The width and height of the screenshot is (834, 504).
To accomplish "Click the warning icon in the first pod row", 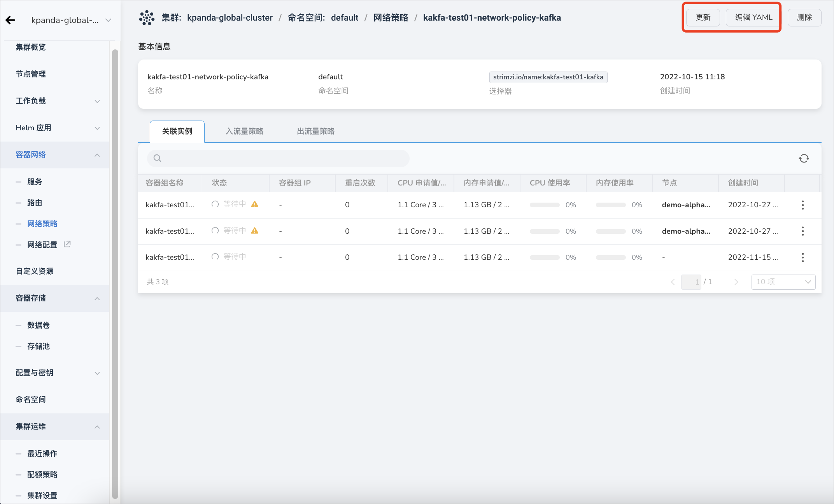I will tap(255, 204).
